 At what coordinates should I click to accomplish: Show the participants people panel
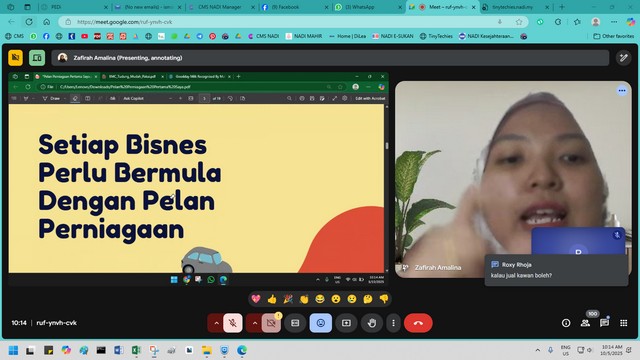point(585,323)
